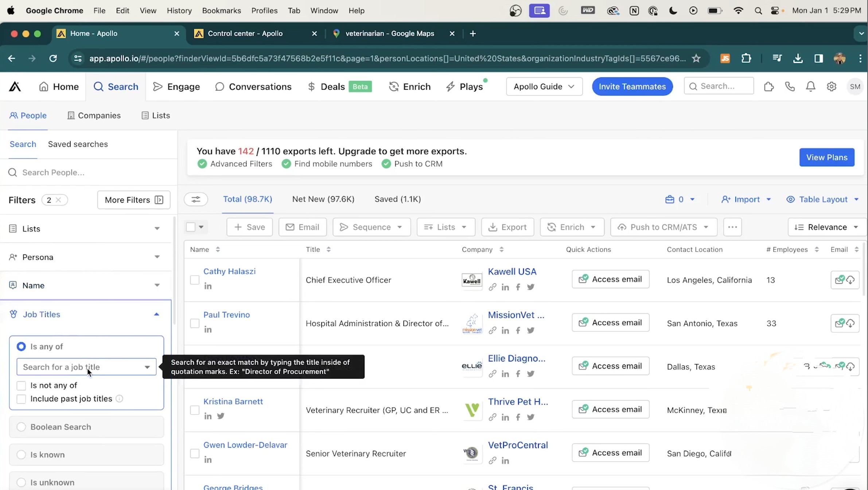Open the Engage navigation item

pyautogui.click(x=176, y=86)
